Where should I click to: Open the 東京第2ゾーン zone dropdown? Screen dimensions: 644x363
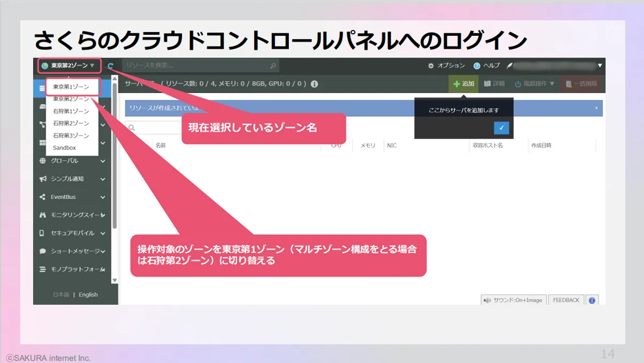tap(69, 66)
